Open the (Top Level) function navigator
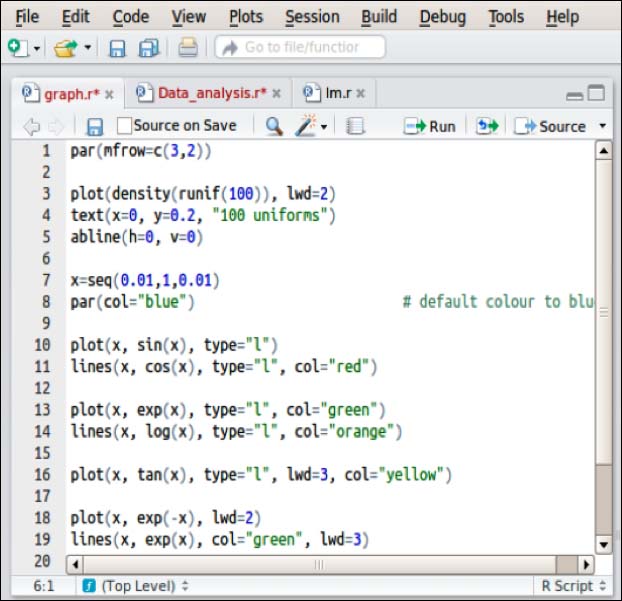The height and width of the screenshot is (601, 622). pos(145,586)
